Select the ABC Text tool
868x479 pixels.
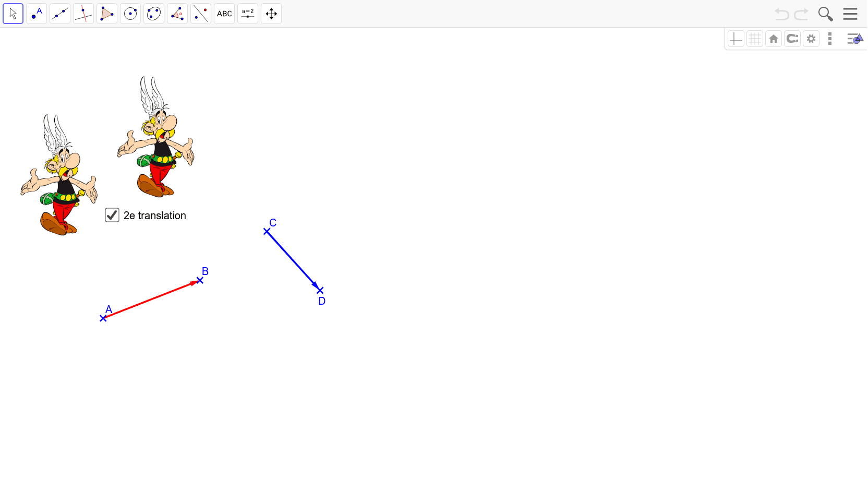[x=224, y=14]
